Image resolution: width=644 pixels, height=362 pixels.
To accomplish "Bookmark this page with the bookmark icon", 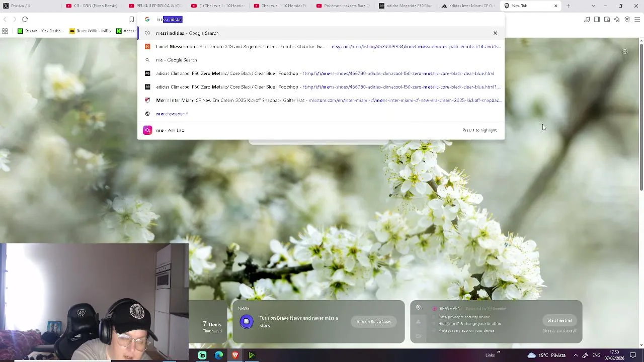I will coord(132,19).
